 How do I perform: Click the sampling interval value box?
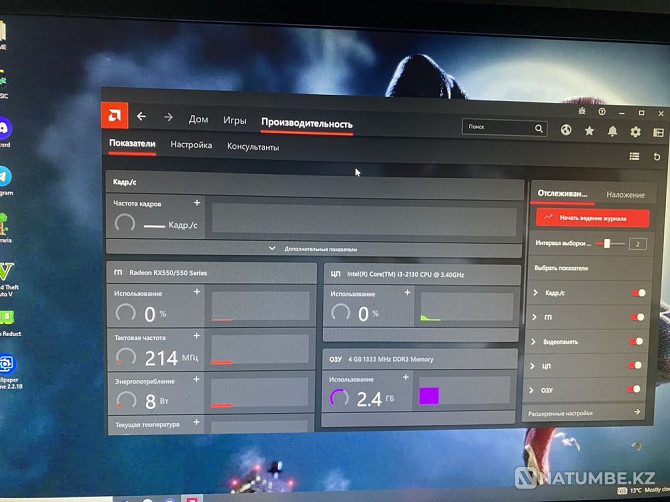coord(638,244)
